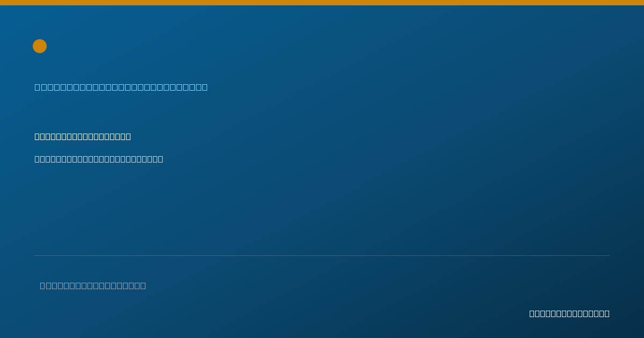The image size is (644, 338).
Task: Click first character box of gray footer text
Action: coord(43,285)
